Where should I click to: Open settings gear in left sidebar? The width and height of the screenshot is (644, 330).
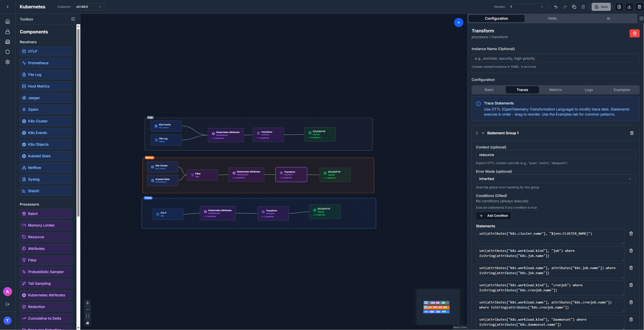8,62
